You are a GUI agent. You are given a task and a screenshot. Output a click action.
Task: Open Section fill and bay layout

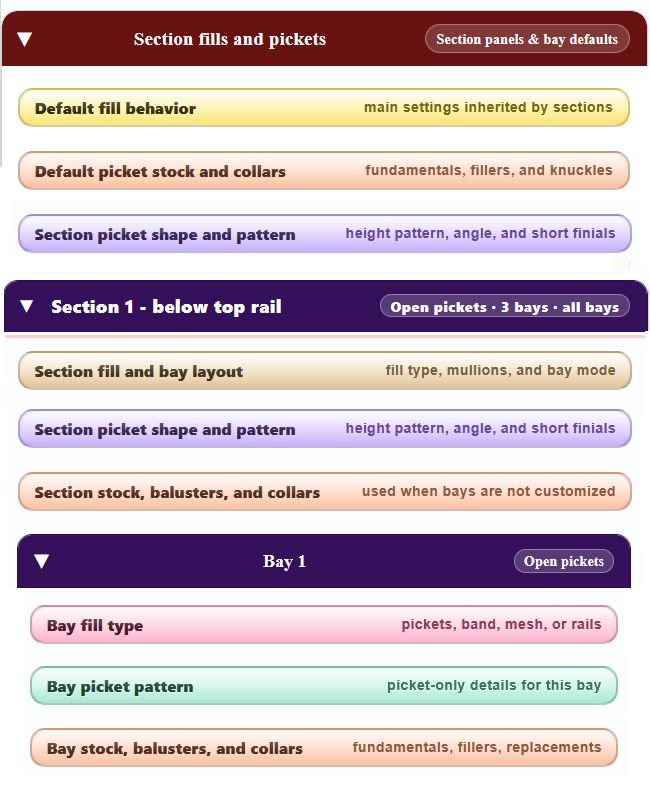click(325, 370)
